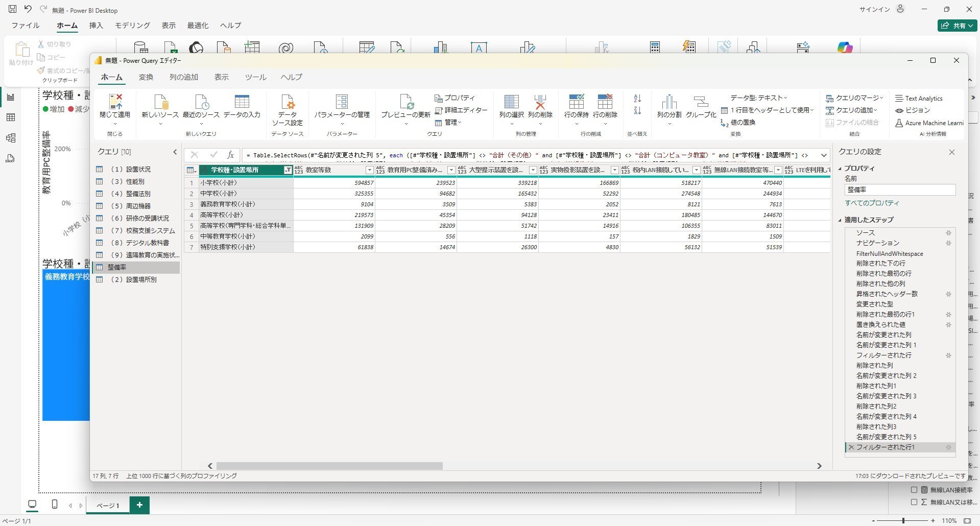
Task: Click horizontal scrollbar in data preview
Action: (329, 466)
